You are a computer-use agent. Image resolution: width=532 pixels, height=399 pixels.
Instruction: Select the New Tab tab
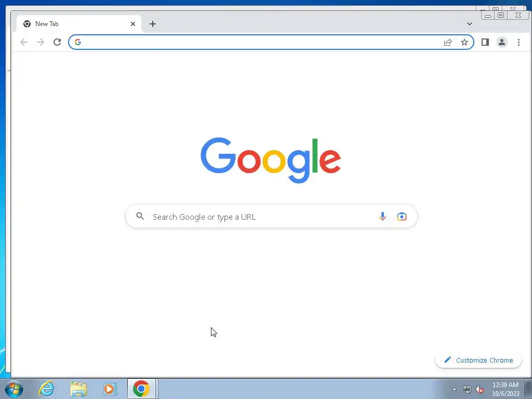point(79,24)
